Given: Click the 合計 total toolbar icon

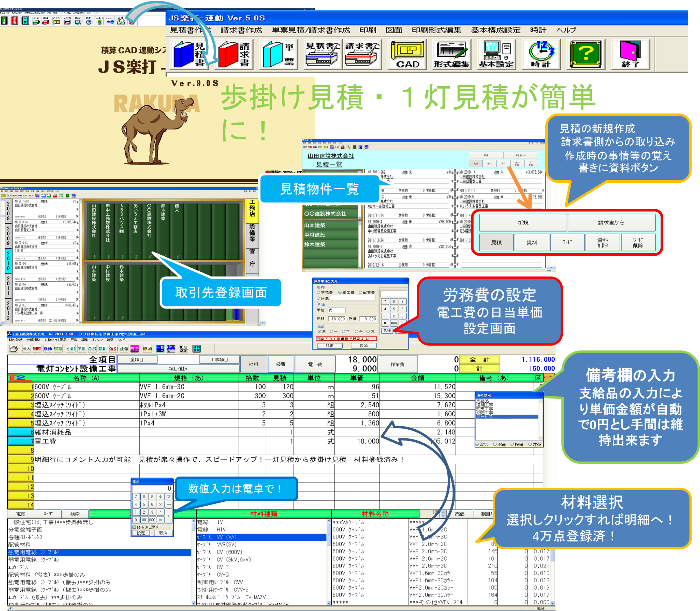Looking at the screenshot, I should pos(92,348).
